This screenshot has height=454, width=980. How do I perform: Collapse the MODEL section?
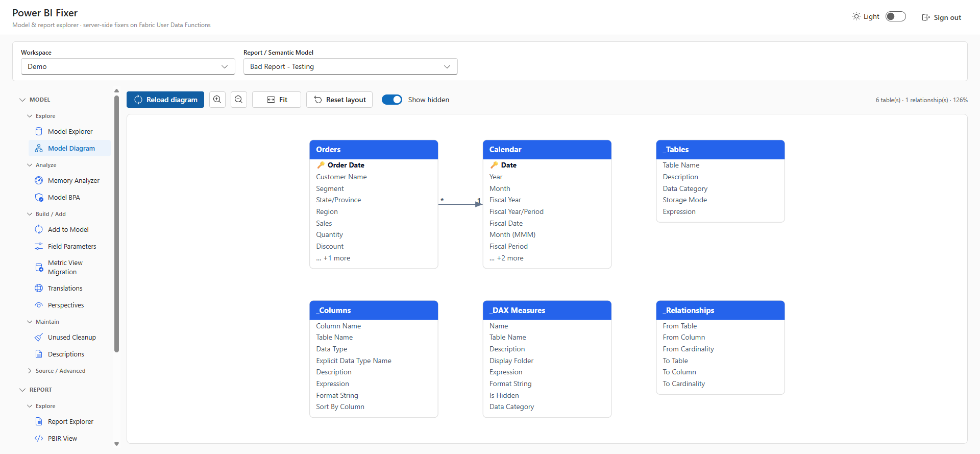point(22,100)
